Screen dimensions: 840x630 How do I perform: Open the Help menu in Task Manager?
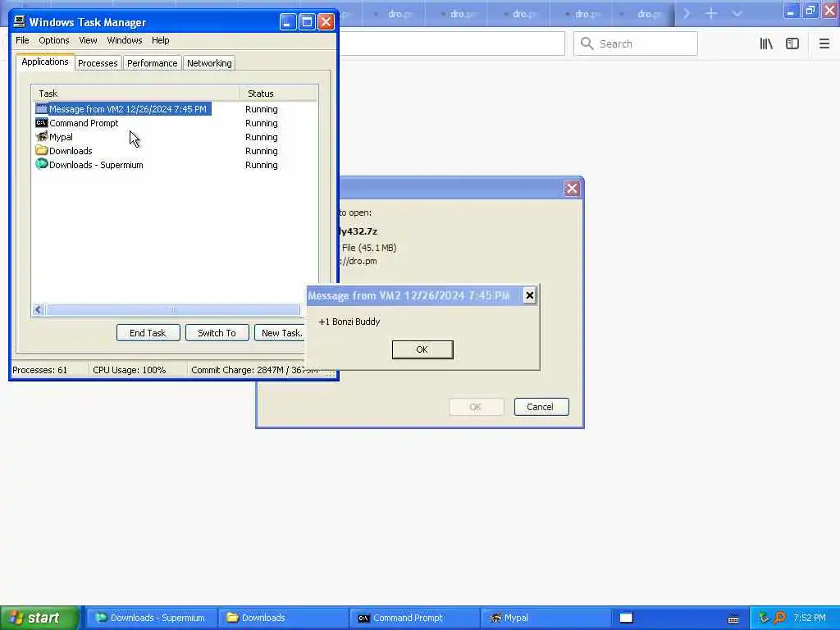click(x=160, y=40)
